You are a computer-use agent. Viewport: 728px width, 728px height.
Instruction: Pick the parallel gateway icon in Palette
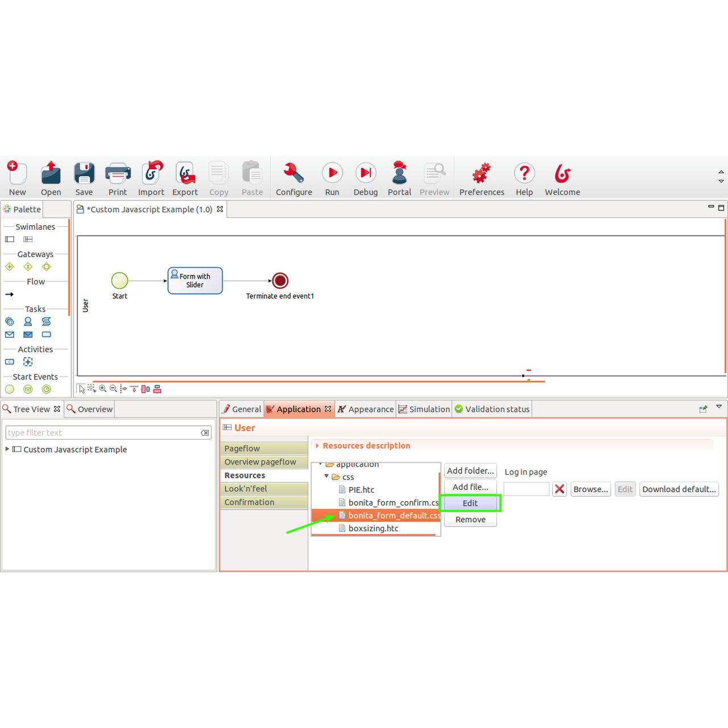10,267
